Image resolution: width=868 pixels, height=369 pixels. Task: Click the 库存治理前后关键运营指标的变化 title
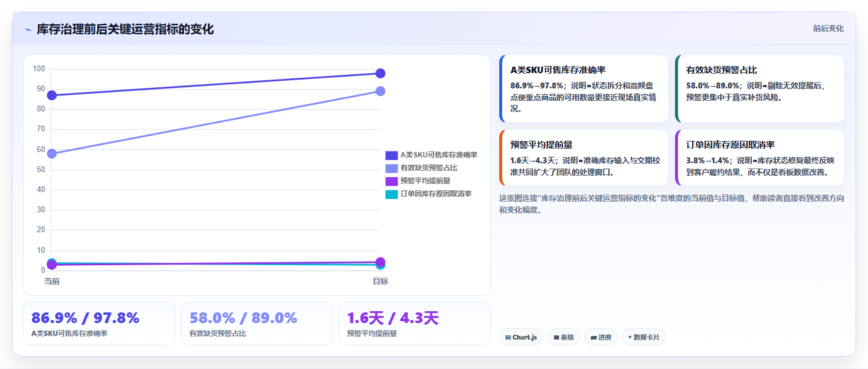[125, 29]
